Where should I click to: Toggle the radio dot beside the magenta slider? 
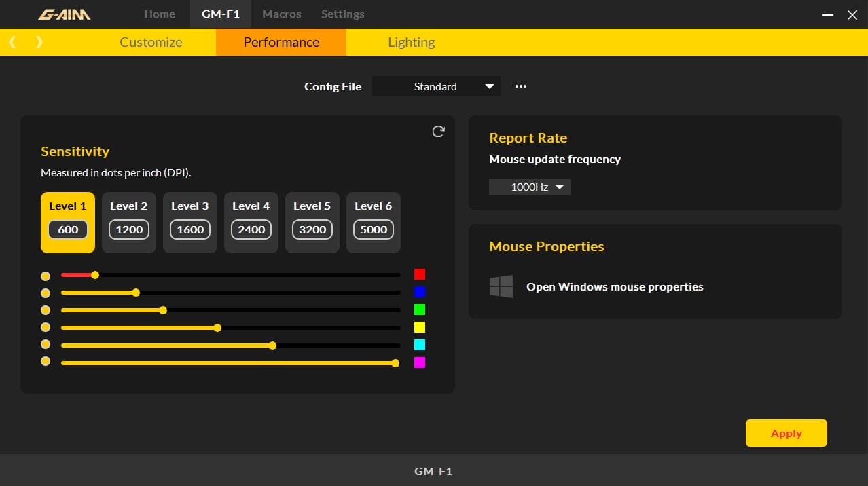click(x=46, y=361)
